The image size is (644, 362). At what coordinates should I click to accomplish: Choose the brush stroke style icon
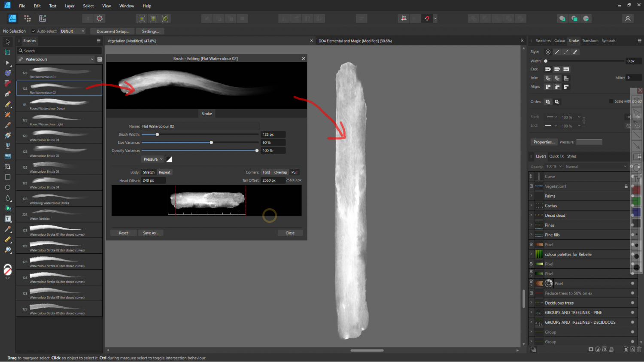[x=575, y=52]
